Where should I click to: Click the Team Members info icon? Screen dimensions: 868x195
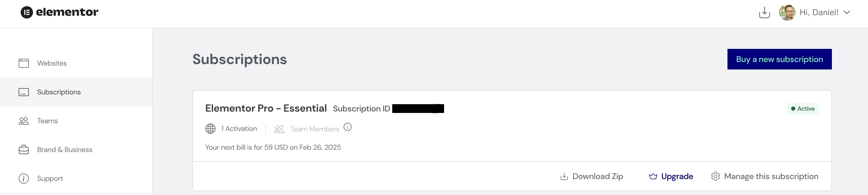[x=347, y=127]
